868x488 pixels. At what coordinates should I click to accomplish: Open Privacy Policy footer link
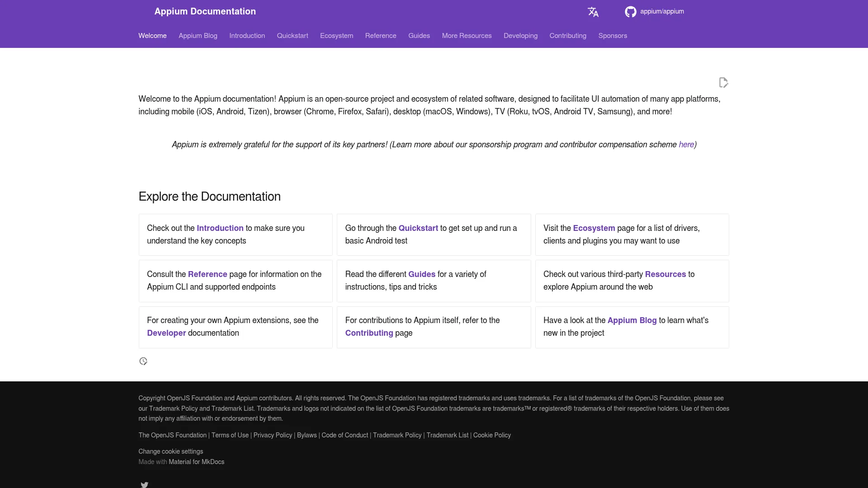273,435
